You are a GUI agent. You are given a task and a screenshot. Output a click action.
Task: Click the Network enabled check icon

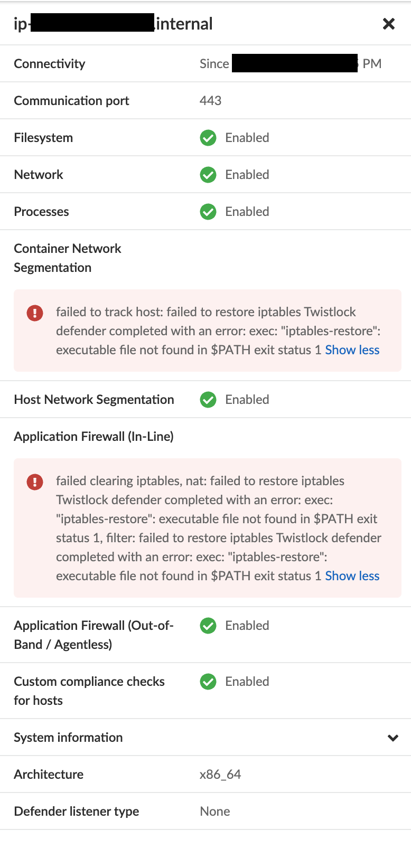[x=208, y=175]
